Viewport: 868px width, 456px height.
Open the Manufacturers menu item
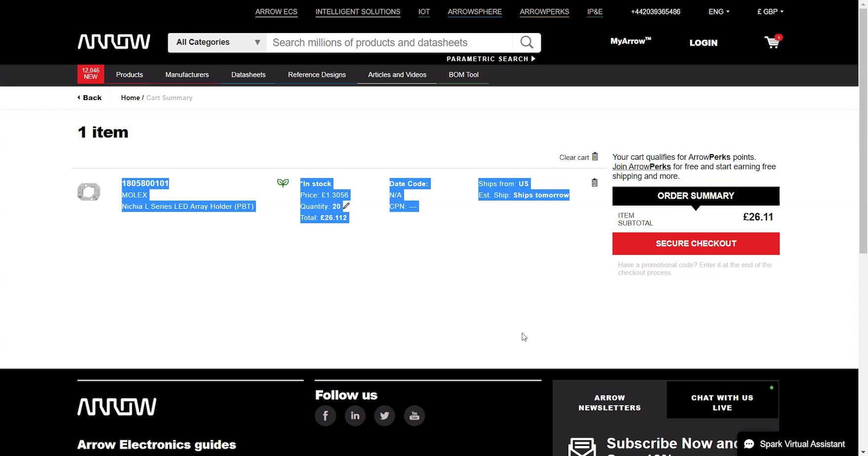187,75
